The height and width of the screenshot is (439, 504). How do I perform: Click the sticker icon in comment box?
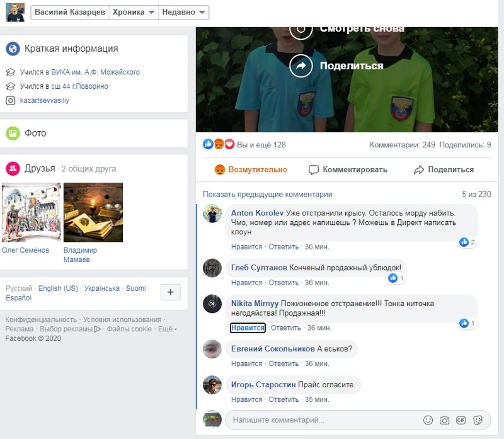[478, 420]
